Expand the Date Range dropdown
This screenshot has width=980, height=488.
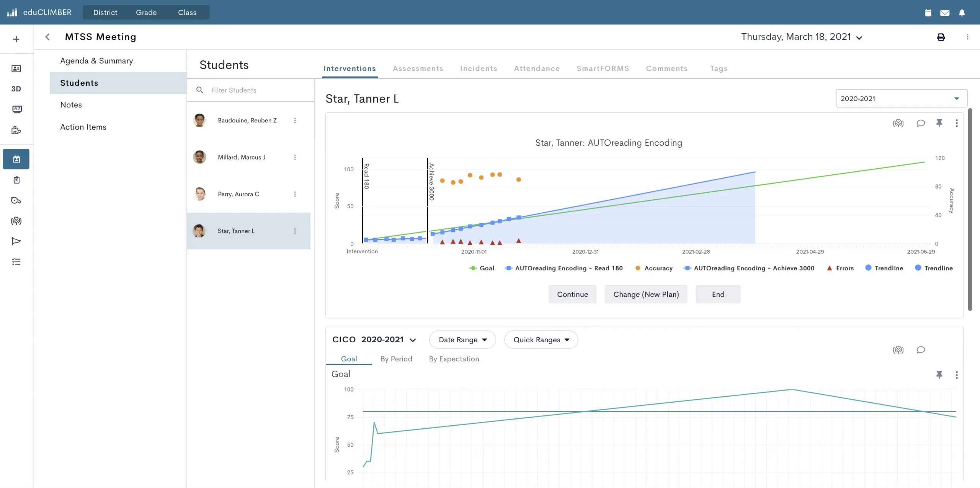click(x=462, y=340)
